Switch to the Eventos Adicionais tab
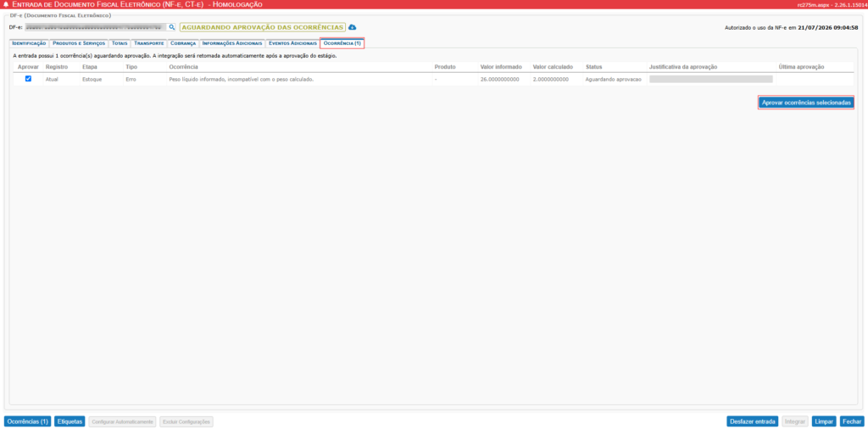The image size is (868, 429). click(292, 43)
